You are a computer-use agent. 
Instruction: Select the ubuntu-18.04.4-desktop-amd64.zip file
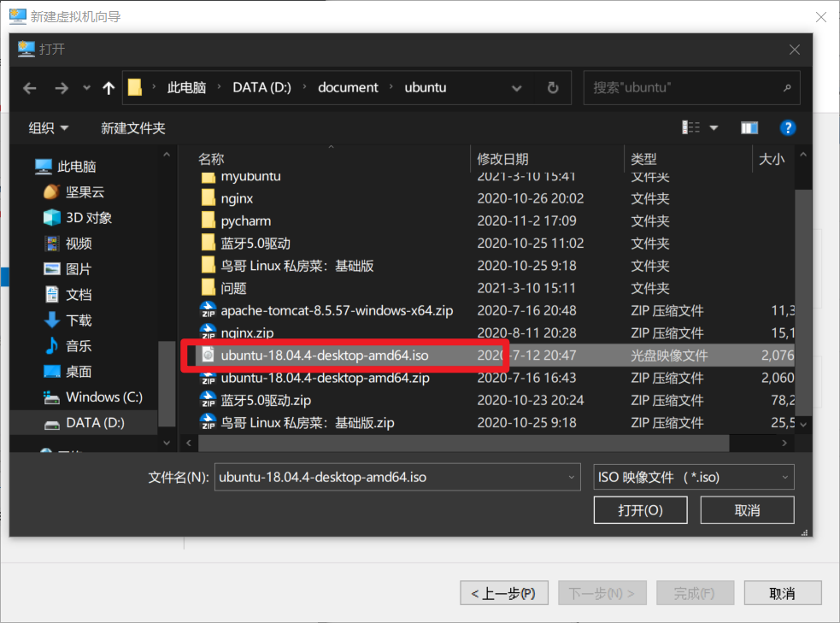point(325,378)
